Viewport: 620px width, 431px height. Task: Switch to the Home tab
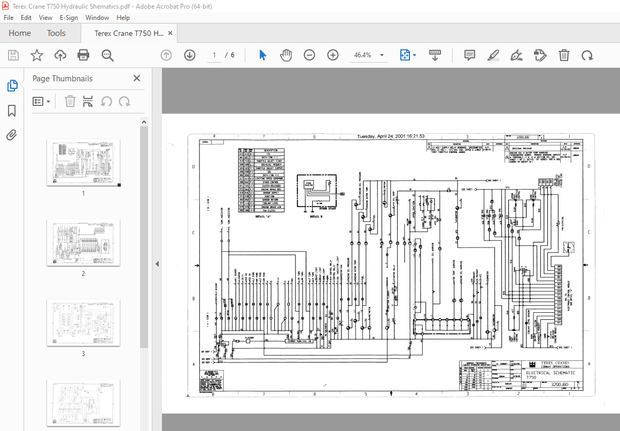click(x=20, y=33)
